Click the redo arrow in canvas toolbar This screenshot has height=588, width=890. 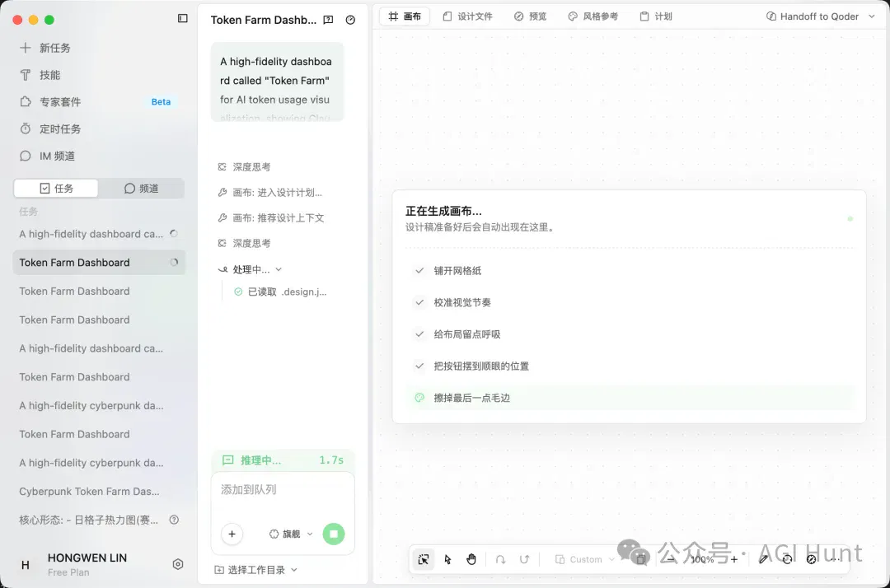click(524, 560)
